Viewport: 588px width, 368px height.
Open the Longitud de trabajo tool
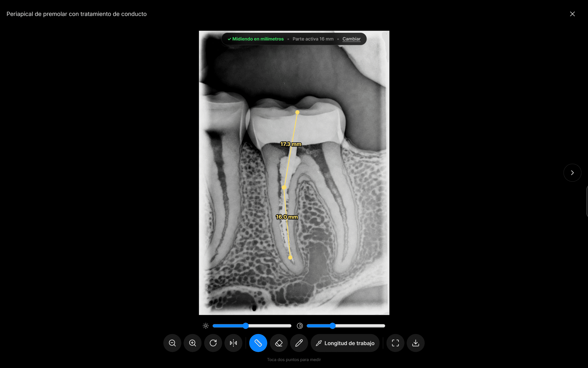click(x=345, y=343)
